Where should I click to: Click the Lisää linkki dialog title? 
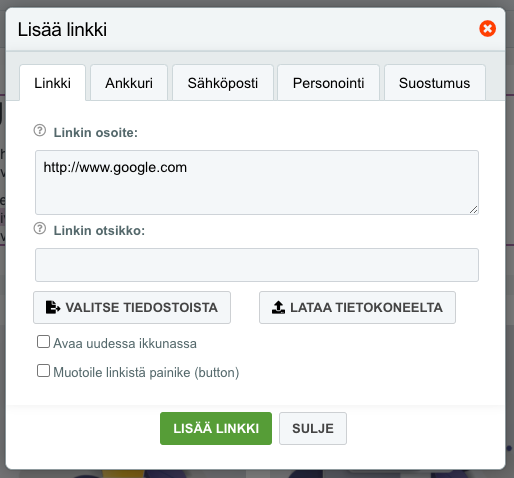(x=62, y=29)
